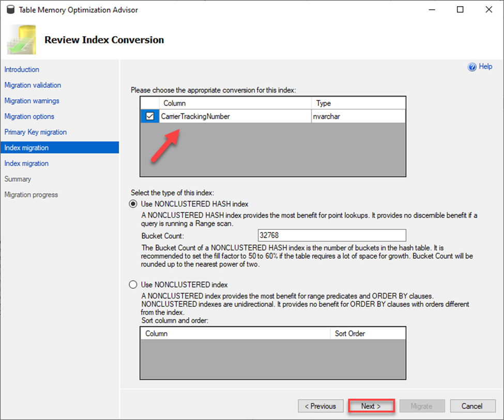The height and width of the screenshot is (420, 504).
Task: Click the Previous button
Action: (320, 406)
